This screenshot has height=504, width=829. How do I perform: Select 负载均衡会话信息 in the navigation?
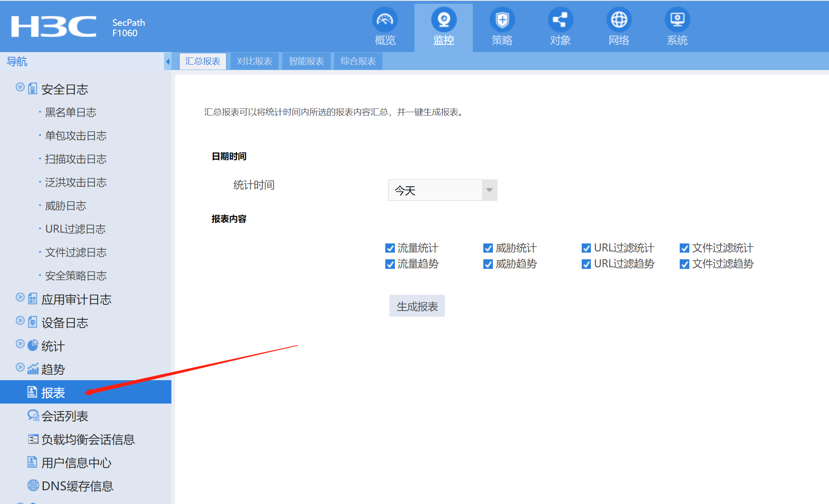88,439
